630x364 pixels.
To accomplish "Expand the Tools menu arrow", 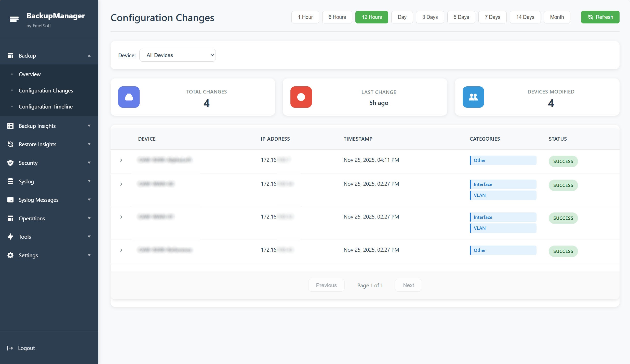I will (89, 237).
